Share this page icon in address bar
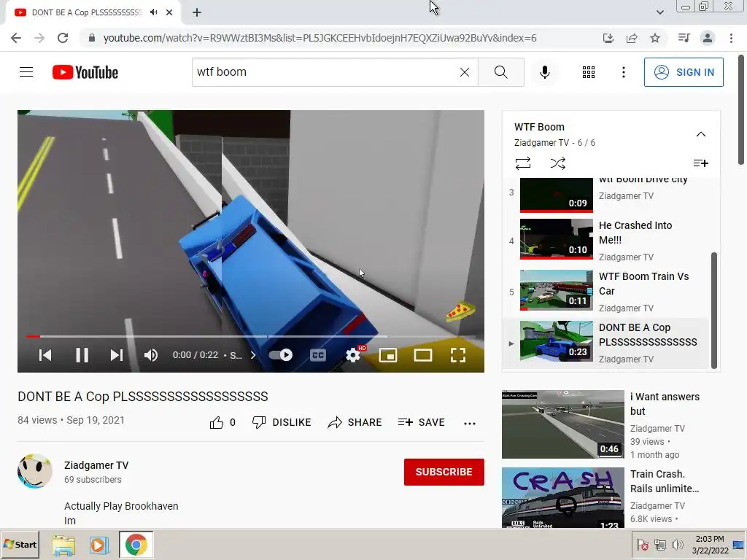 pos(632,38)
